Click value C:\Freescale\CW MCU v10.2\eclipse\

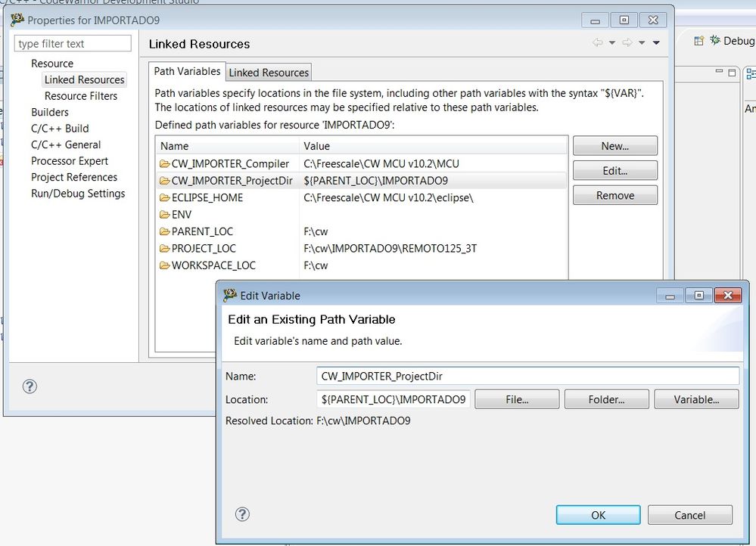pos(388,197)
